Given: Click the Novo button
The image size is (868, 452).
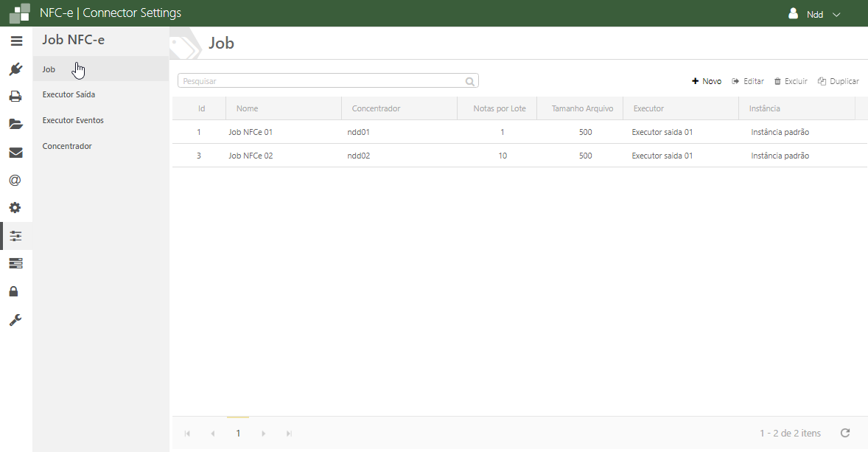Looking at the screenshot, I should click(707, 81).
